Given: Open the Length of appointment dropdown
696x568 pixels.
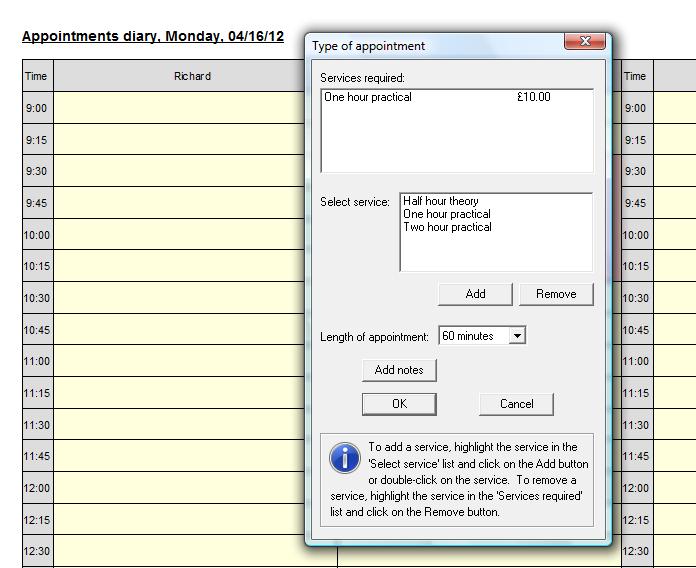Looking at the screenshot, I should coord(517,337).
